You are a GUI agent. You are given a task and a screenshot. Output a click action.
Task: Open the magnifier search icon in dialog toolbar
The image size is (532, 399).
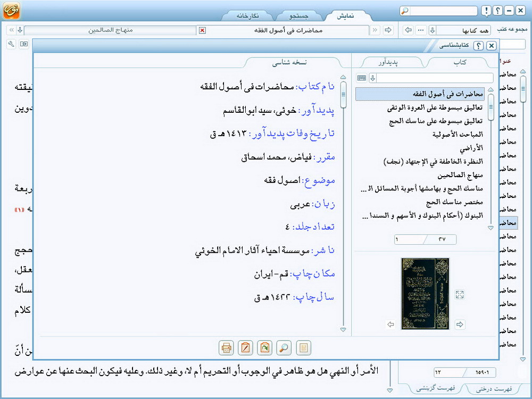coord(284,348)
